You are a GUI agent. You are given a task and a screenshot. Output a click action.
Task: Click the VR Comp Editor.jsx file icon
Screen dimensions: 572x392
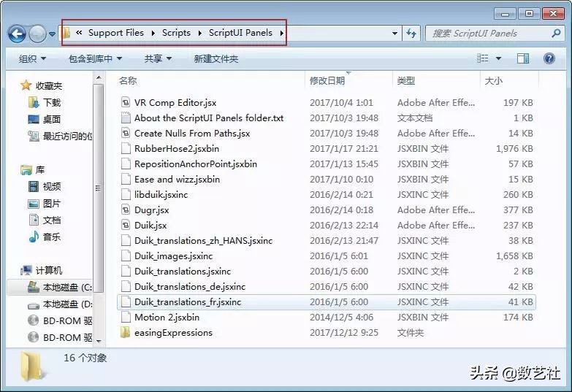(x=126, y=103)
